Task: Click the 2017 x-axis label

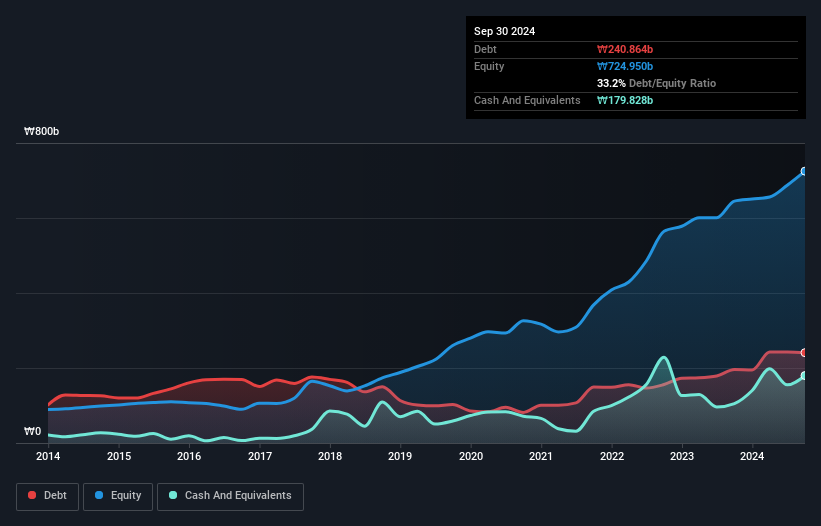Action: (260, 456)
